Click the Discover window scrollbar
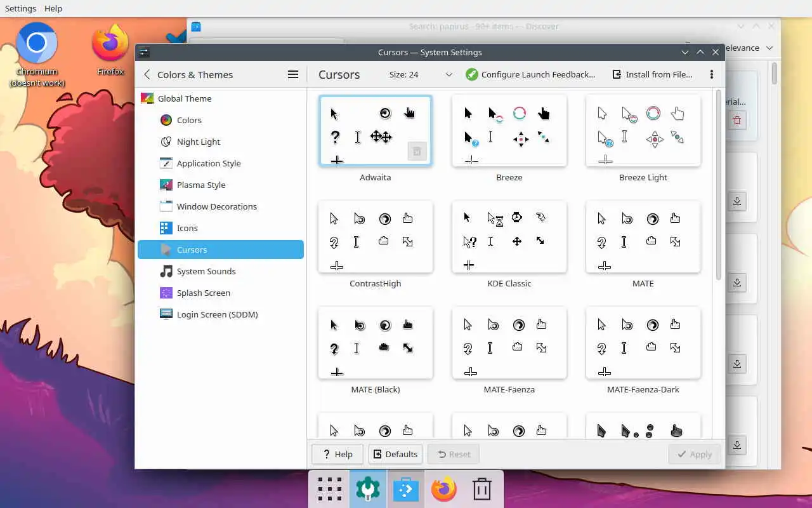Screen dimensions: 812x508 point(775,73)
